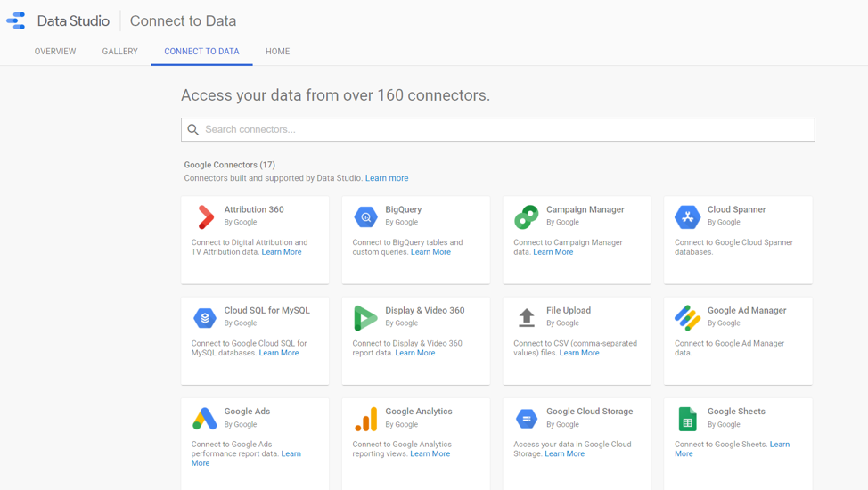Select the Google Sheets green icon
868x490 pixels.
point(687,419)
